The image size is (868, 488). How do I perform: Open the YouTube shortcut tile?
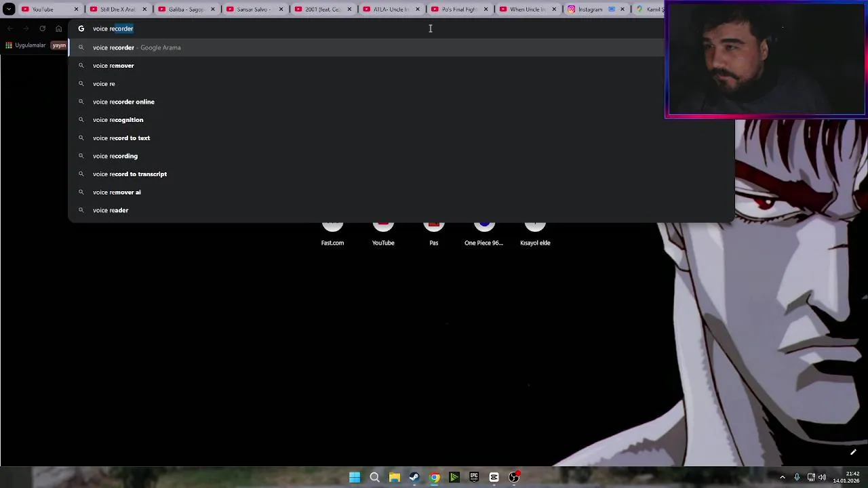(383, 235)
